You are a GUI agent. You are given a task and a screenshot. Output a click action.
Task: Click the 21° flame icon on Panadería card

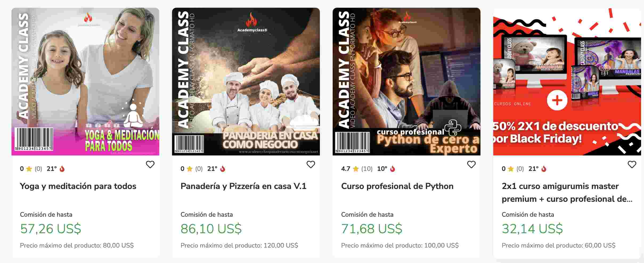pos(223,169)
